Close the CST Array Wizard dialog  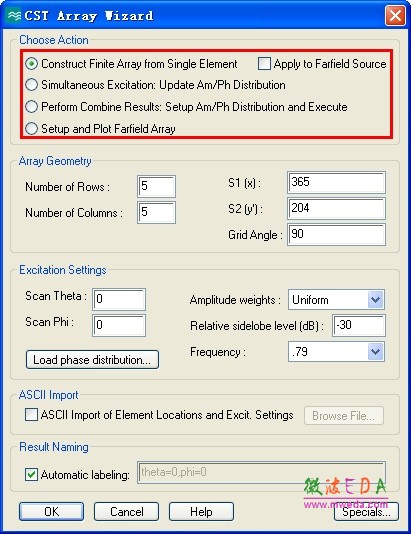point(395,16)
